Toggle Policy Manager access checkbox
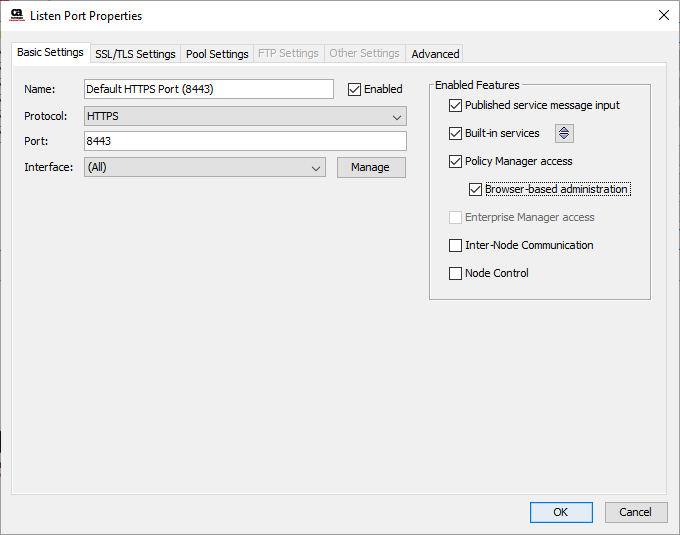This screenshot has width=680, height=535. click(x=456, y=161)
